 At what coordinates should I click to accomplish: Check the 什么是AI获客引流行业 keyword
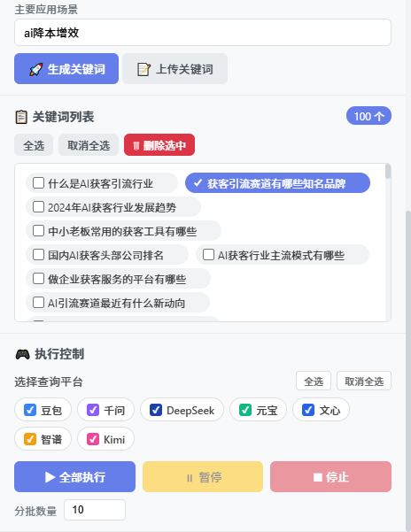click(x=38, y=183)
